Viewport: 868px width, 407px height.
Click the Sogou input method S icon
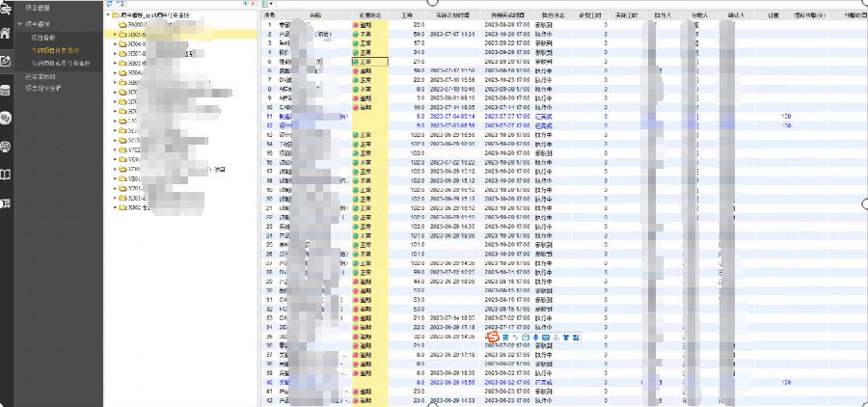[494, 337]
